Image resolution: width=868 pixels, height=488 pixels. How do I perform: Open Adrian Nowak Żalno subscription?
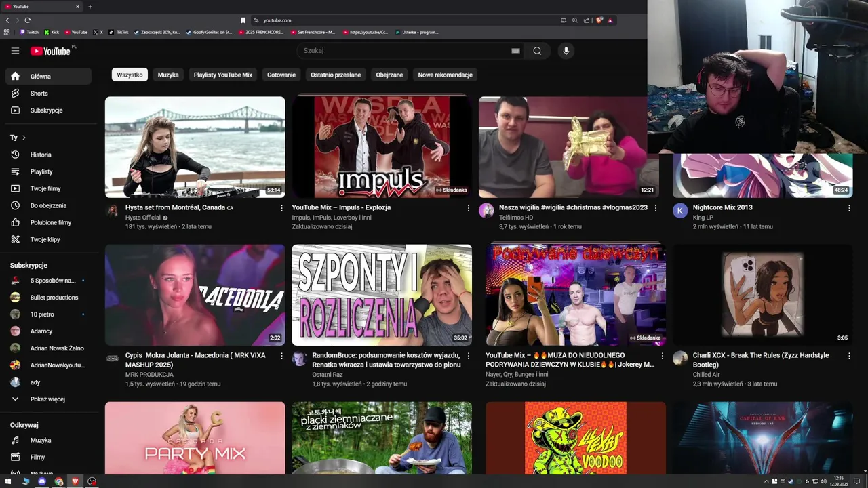[x=47, y=348]
